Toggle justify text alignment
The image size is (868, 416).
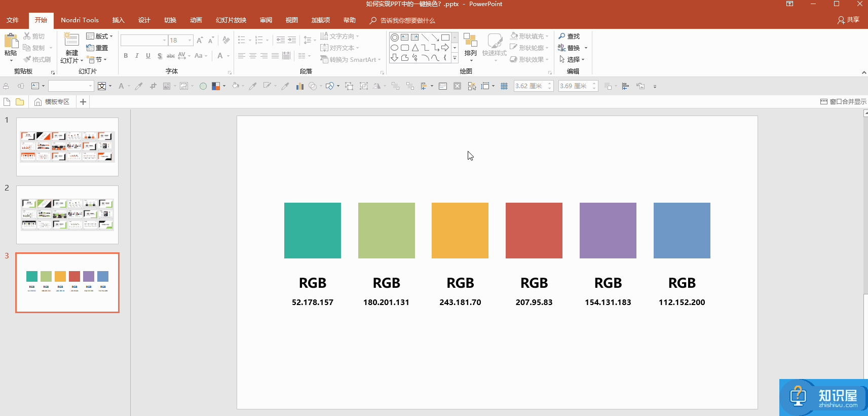click(x=275, y=56)
